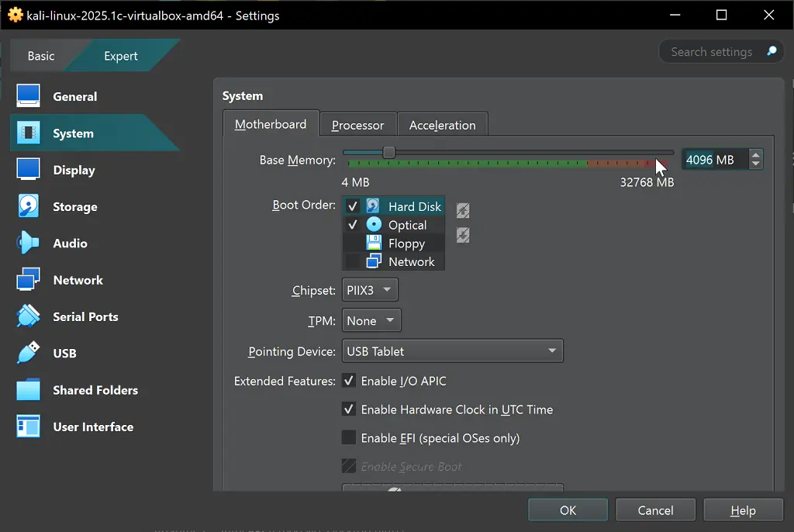Open Serial Ports connector icon

point(29,316)
